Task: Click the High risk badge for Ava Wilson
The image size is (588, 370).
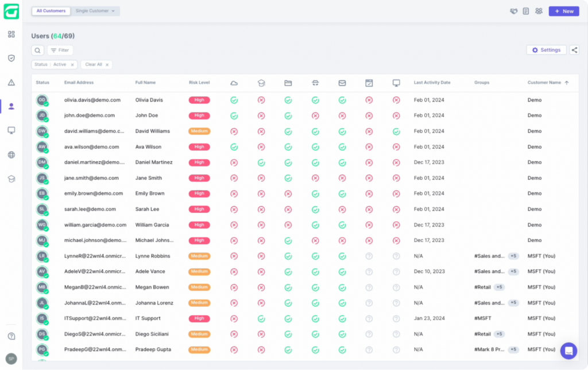Action: point(199,147)
